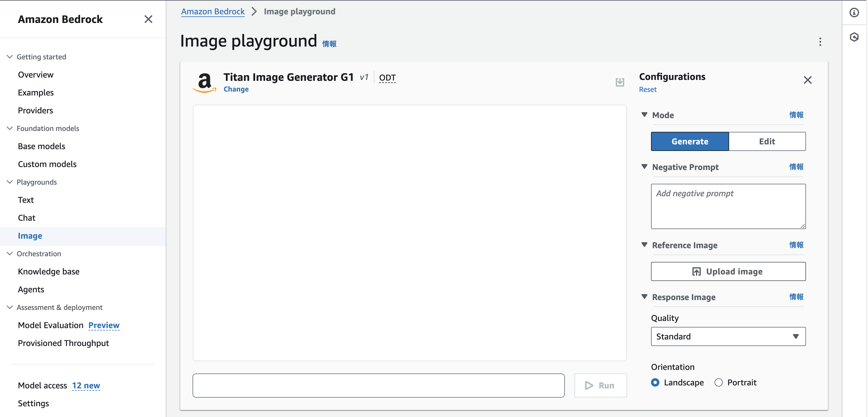This screenshot has width=868, height=417.
Task: Select the Landscape orientation radio
Action: (x=655, y=382)
